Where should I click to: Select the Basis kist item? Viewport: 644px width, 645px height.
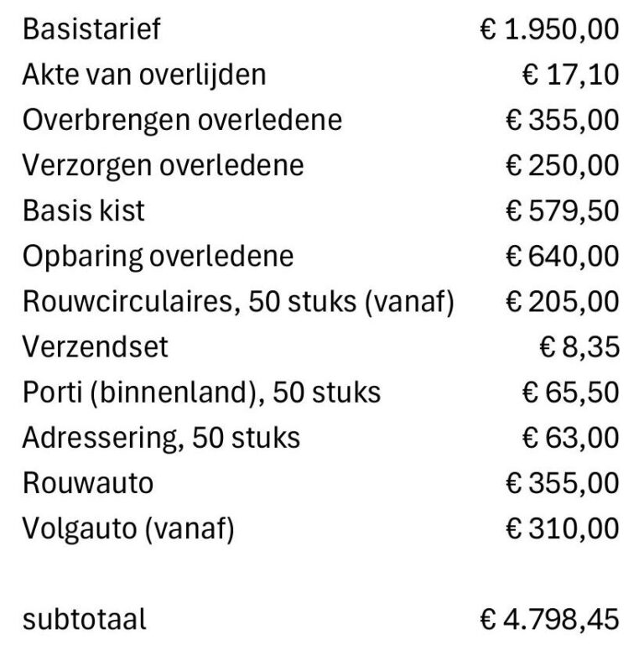[x=84, y=211]
